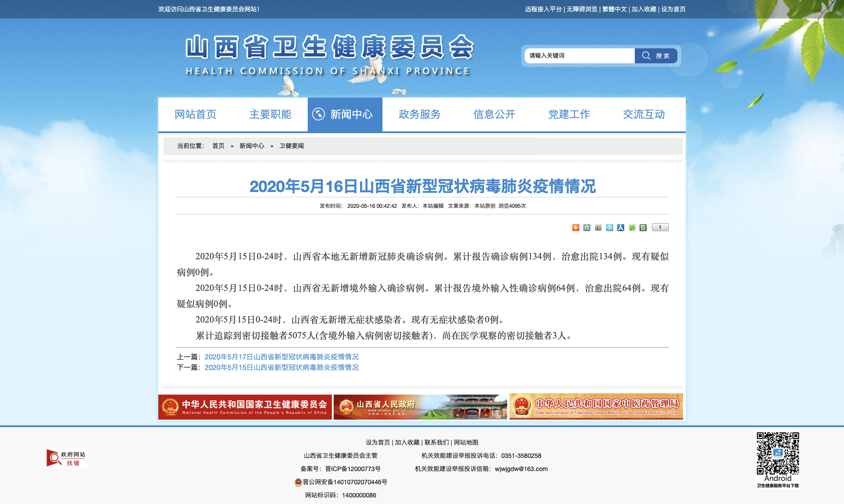
Task: Click 卫健要闻 in breadcrumb
Action: [x=291, y=146]
